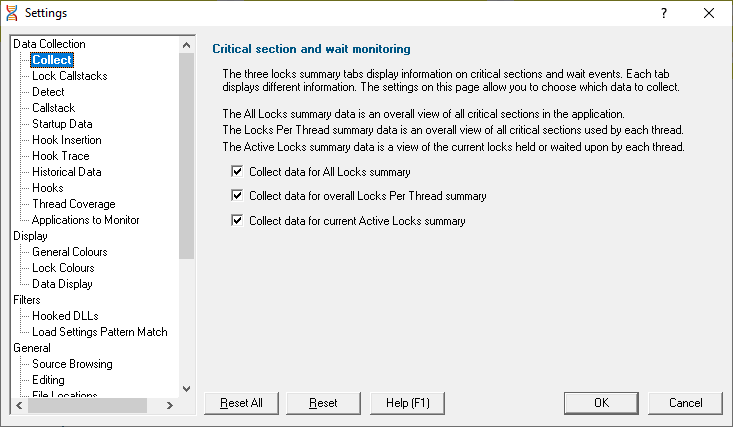Image resolution: width=733 pixels, height=427 pixels.
Task: Click the horizontal scroll left arrow
Action: (x=20, y=405)
